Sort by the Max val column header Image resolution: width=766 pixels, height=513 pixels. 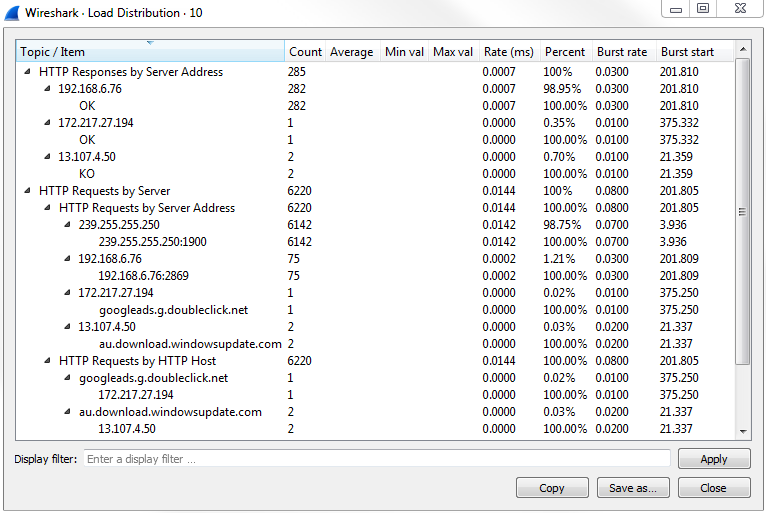tap(453, 51)
